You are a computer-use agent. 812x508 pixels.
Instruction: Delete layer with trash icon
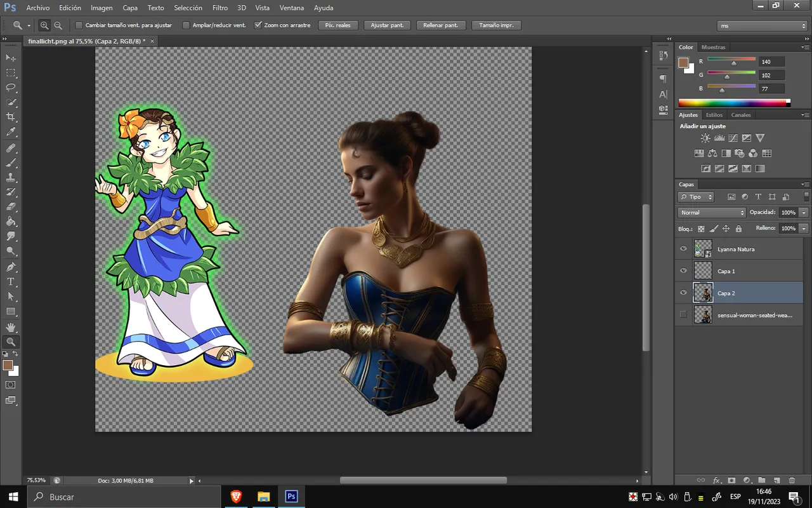click(x=792, y=481)
